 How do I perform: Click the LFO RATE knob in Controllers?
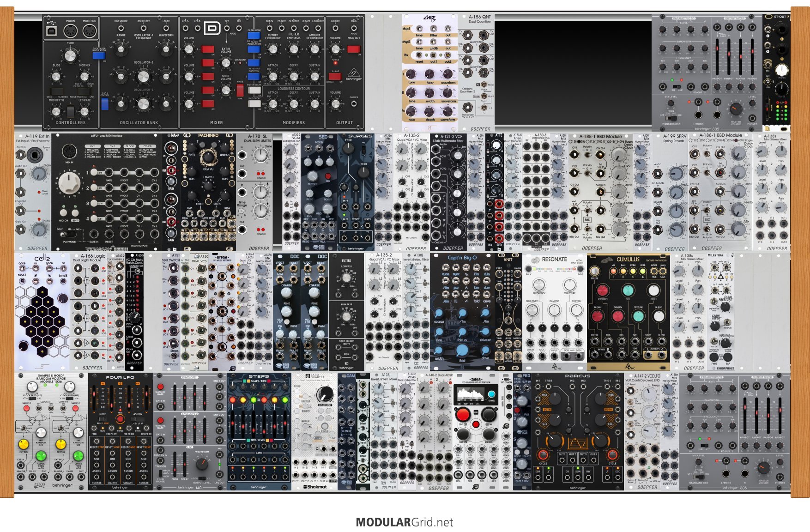tap(85, 111)
